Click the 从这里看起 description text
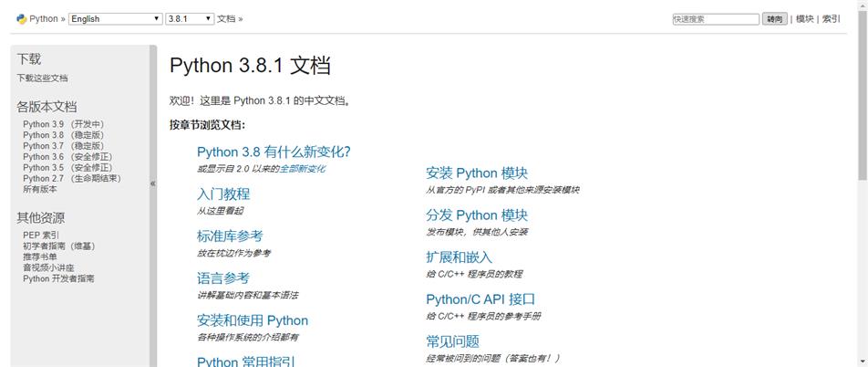The image size is (868, 367). pos(220,211)
